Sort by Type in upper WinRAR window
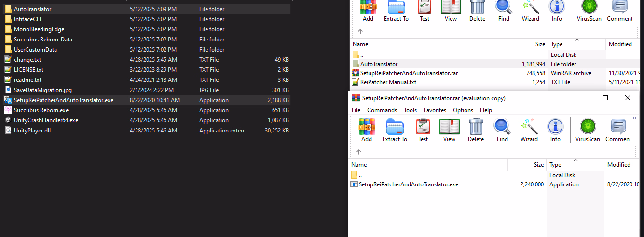The height and width of the screenshot is (237, 644). coord(577,44)
